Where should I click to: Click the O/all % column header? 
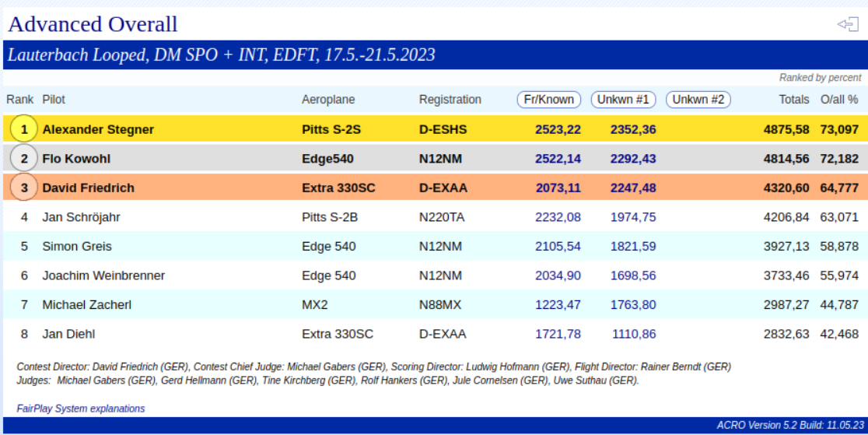[x=839, y=100]
